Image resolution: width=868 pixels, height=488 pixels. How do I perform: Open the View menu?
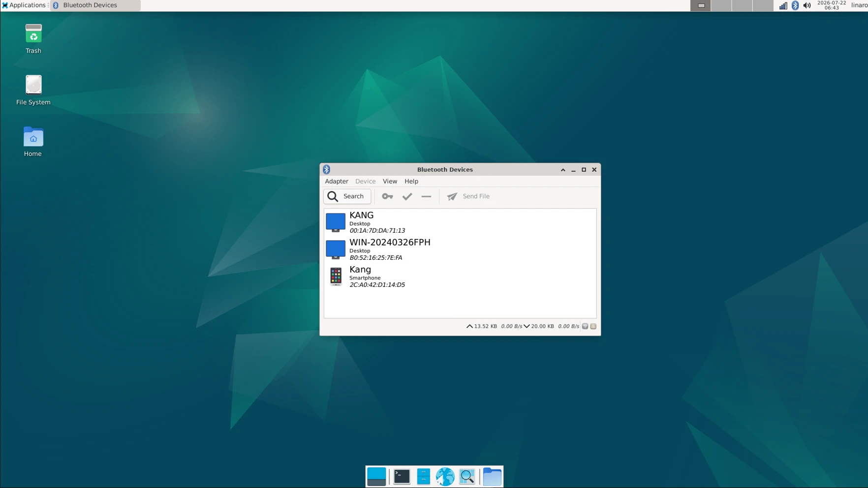(x=390, y=181)
